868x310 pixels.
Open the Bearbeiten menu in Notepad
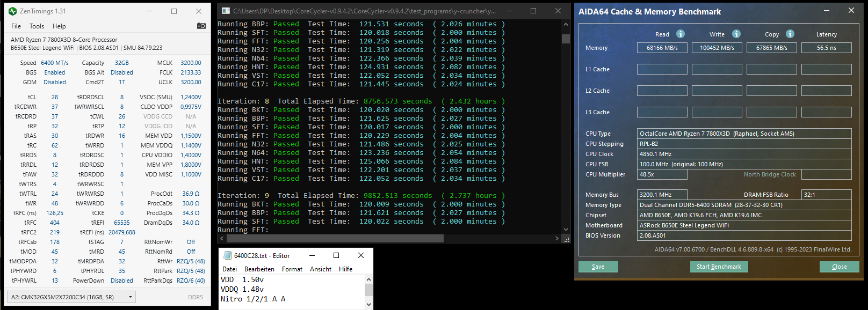pyautogui.click(x=259, y=269)
